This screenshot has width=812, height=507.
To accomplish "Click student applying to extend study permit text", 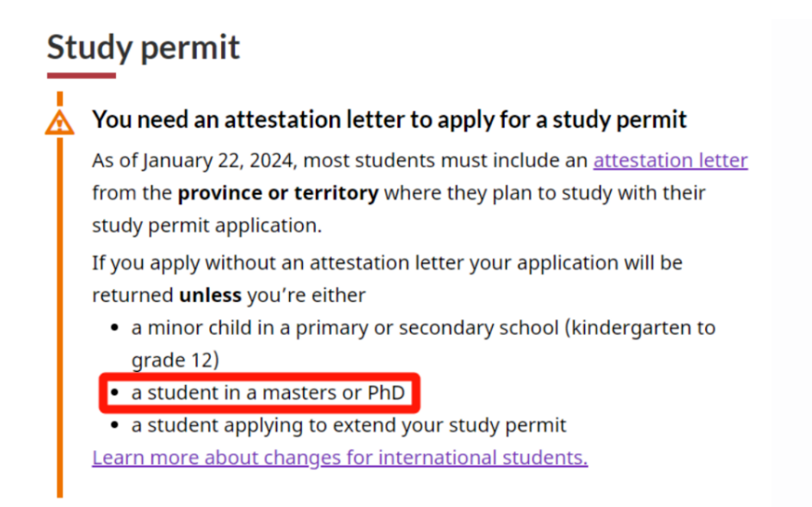I will 348,425.
